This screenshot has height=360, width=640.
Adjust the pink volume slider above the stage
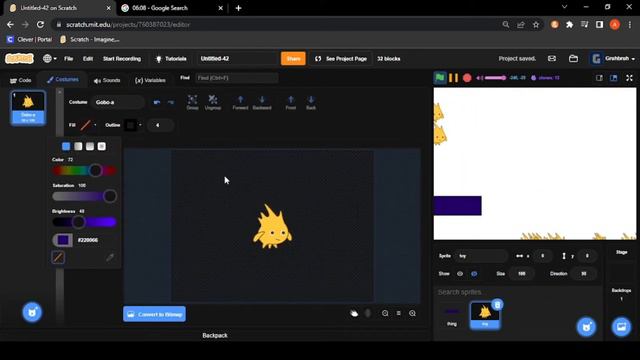tap(496, 78)
